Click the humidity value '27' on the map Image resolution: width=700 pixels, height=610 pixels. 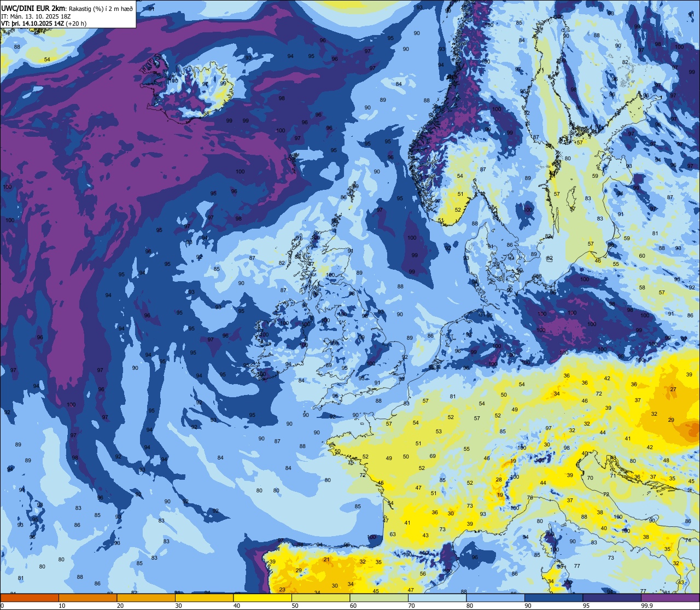pyautogui.click(x=673, y=390)
